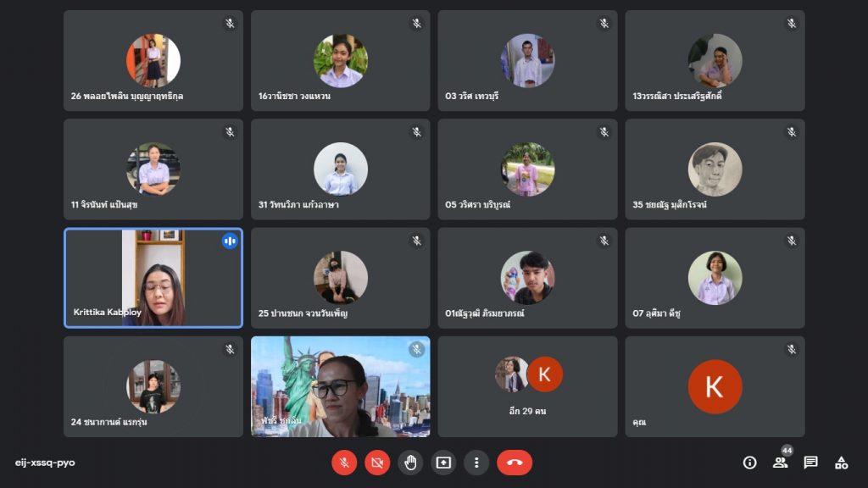View the remaining 29 participants tile
868x488 pixels.
click(x=527, y=386)
